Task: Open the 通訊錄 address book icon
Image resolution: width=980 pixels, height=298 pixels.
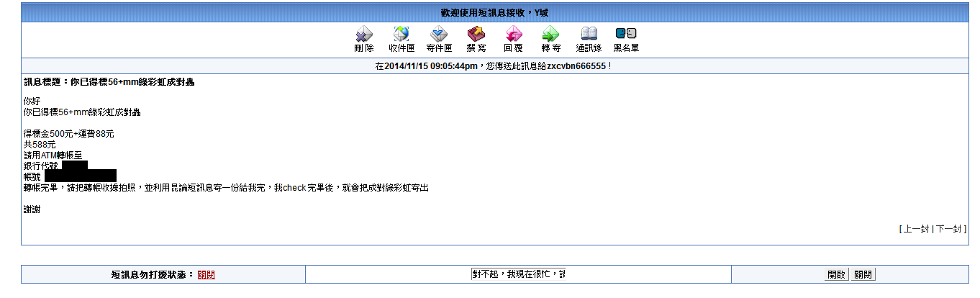Action: point(589,34)
